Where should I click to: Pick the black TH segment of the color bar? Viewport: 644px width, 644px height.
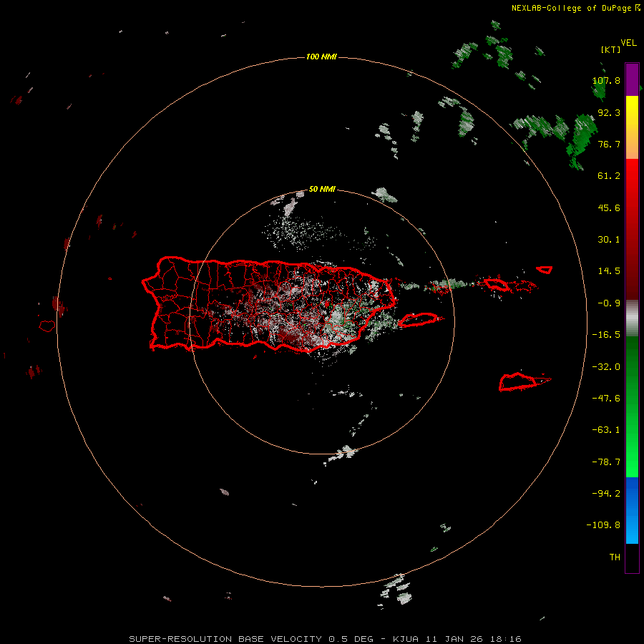click(x=632, y=557)
